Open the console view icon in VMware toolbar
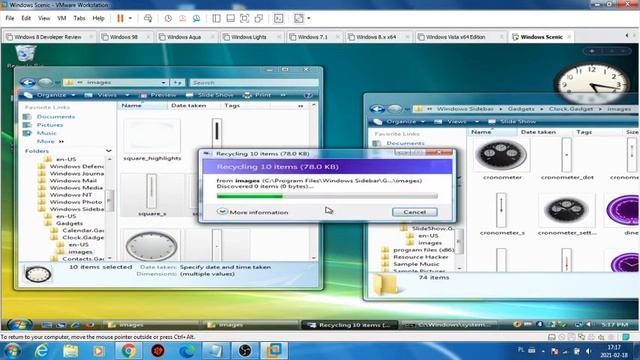Screen dimensions: 640x360 (278, 18)
